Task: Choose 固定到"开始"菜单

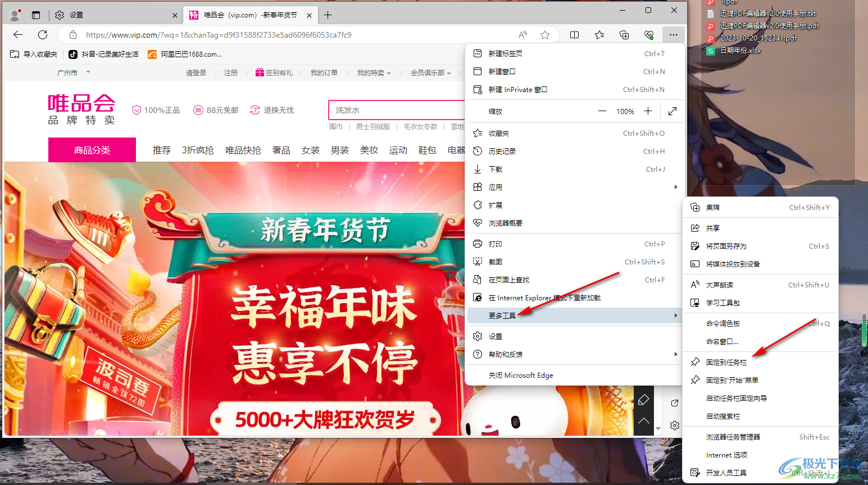Action: [x=760, y=380]
